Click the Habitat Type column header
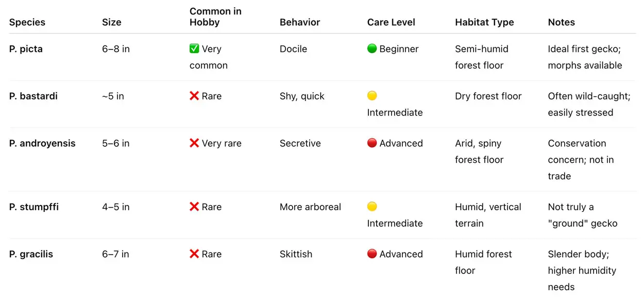The height and width of the screenshot is (303, 644). pyautogui.click(x=484, y=22)
